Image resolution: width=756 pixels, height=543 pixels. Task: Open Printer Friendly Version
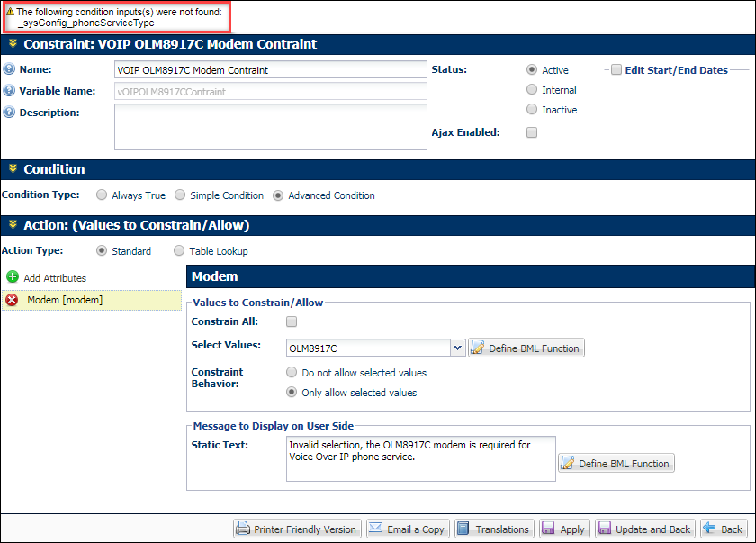click(x=298, y=529)
